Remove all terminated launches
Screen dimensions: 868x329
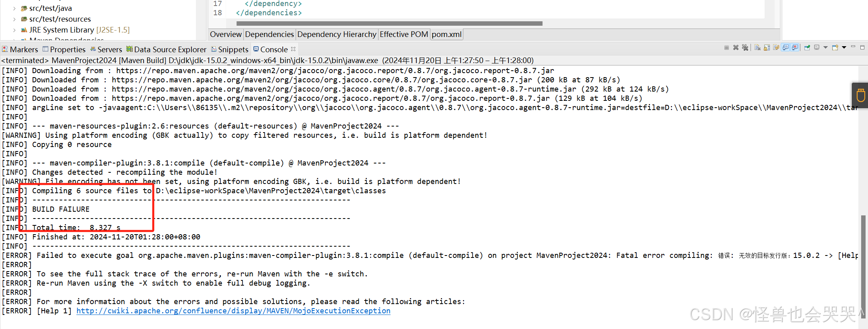(745, 47)
